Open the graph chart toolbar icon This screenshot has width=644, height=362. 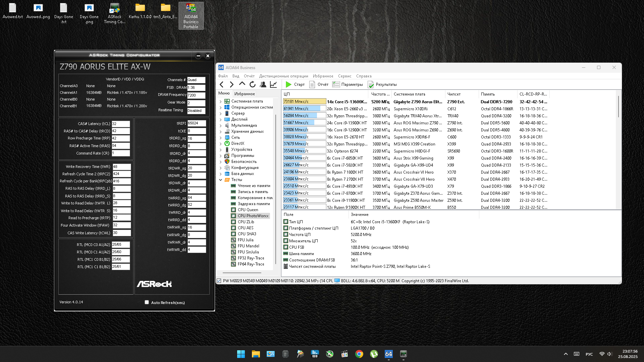pyautogui.click(x=273, y=84)
